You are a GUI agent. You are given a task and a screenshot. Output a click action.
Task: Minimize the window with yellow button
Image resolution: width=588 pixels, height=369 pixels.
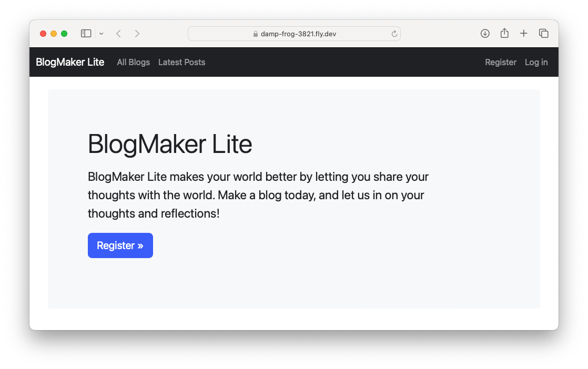point(54,34)
